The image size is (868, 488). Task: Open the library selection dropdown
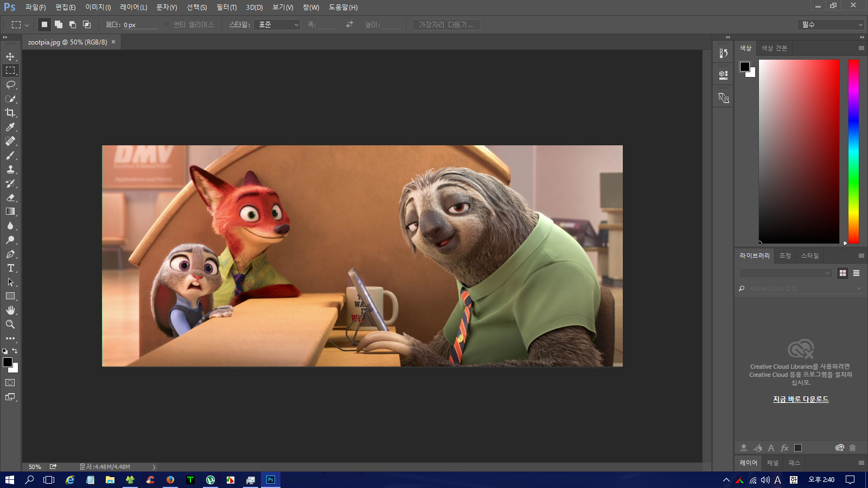click(x=785, y=273)
